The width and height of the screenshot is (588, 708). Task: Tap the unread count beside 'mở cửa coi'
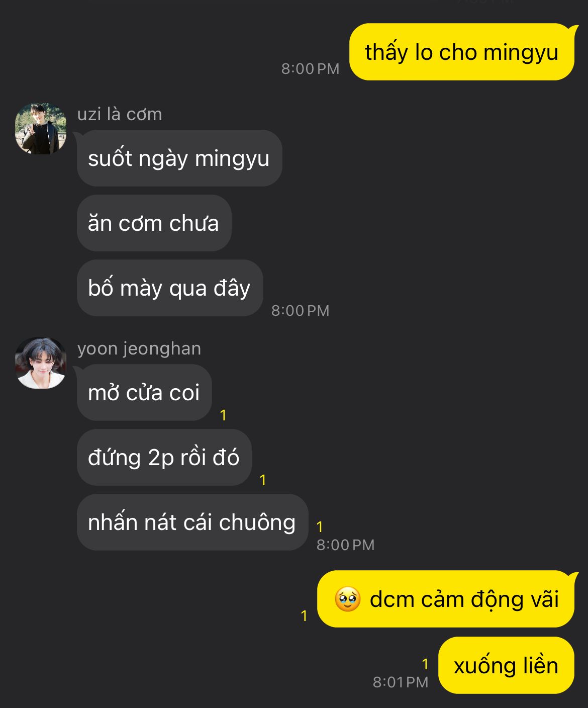223,415
